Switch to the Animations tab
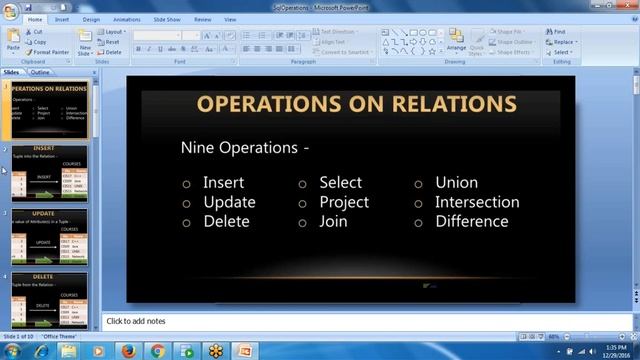The width and height of the screenshot is (640, 360). tap(127, 20)
